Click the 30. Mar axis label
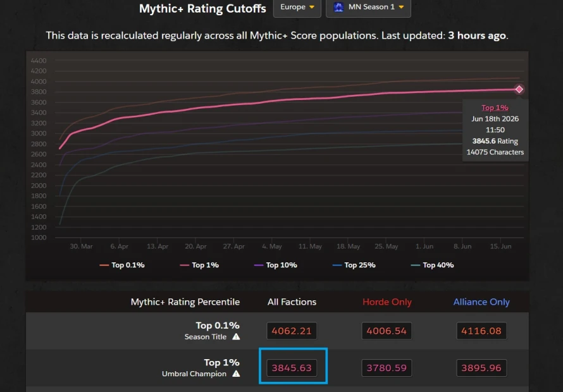 click(x=81, y=246)
